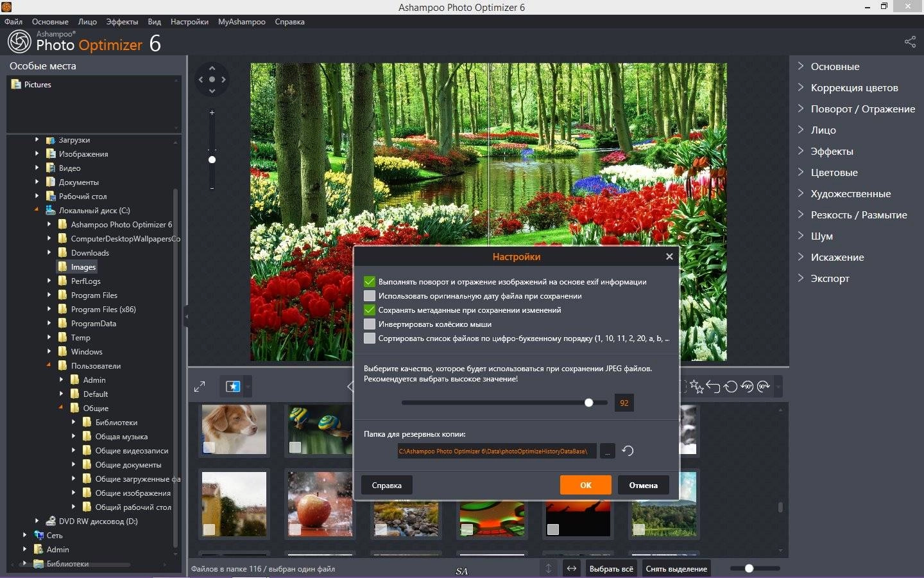Close the Настройки dialog with the X
924x578 pixels.
(x=669, y=256)
